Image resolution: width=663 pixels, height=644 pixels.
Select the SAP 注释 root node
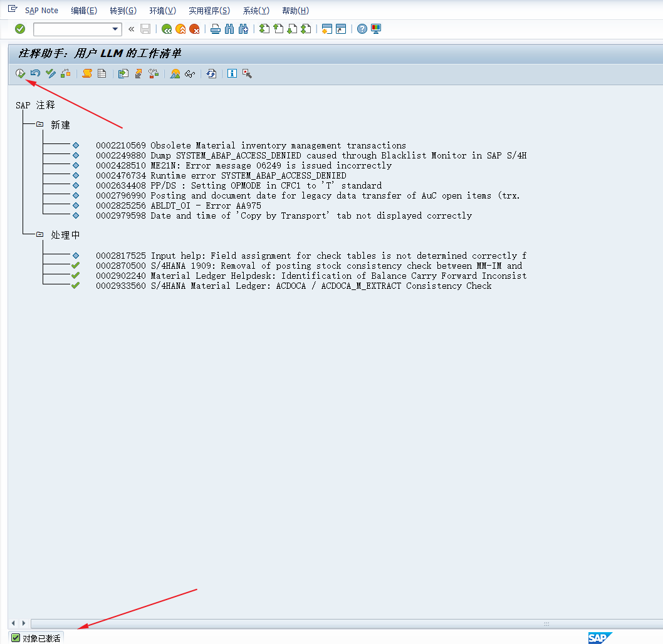36,105
